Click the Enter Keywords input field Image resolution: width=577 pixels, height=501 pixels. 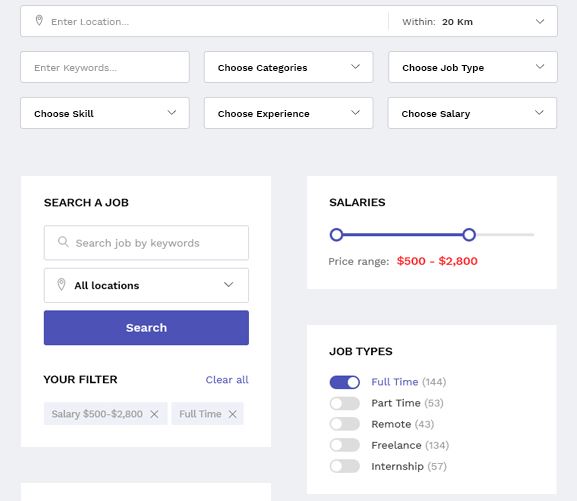coord(105,67)
